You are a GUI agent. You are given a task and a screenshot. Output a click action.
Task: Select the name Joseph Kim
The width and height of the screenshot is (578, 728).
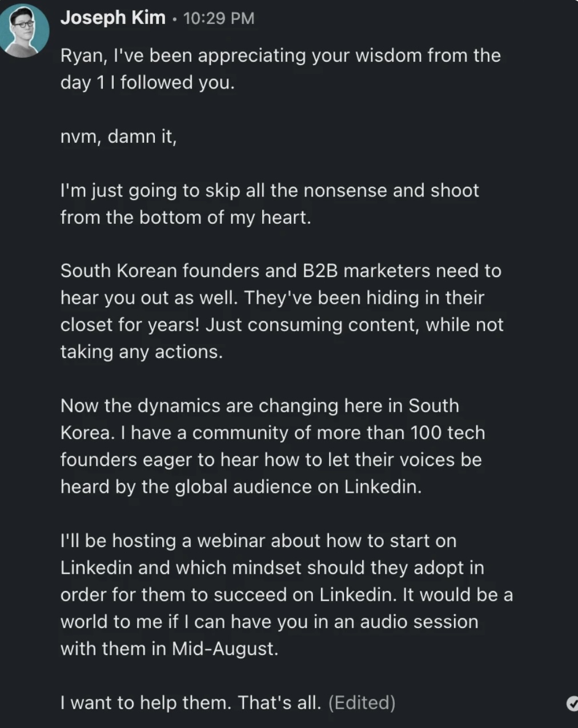coord(113,18)
